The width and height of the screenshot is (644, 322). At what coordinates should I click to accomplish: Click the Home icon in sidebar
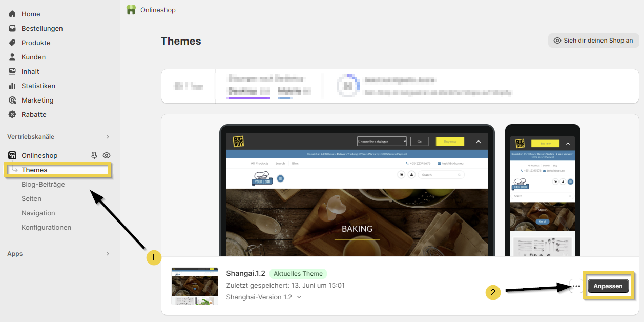click(x=12, y=14)
